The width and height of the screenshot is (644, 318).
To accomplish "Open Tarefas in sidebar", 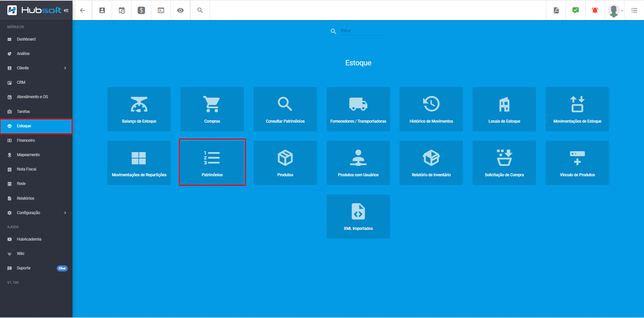I will coord(36,112).
